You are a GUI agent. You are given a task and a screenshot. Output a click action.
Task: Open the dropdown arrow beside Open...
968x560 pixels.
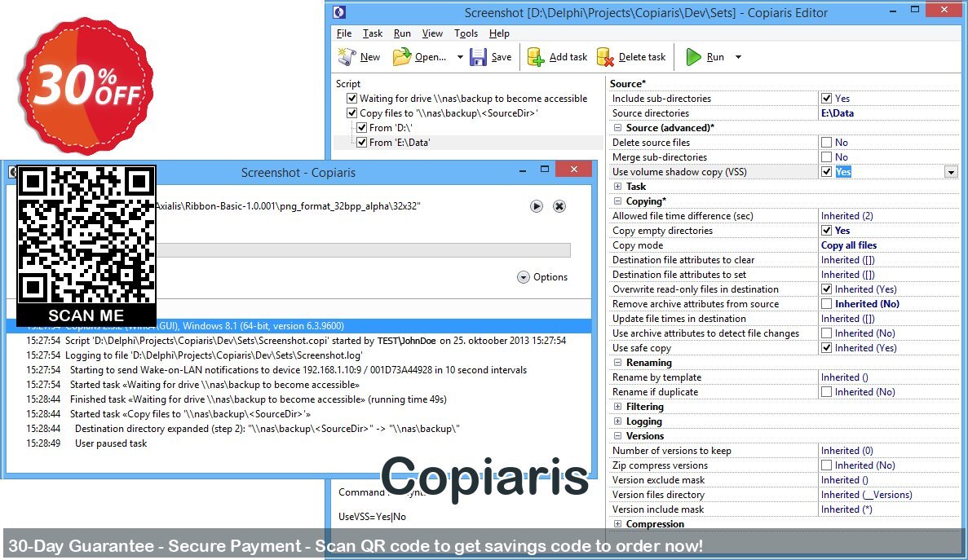click(x=460, y=57)
